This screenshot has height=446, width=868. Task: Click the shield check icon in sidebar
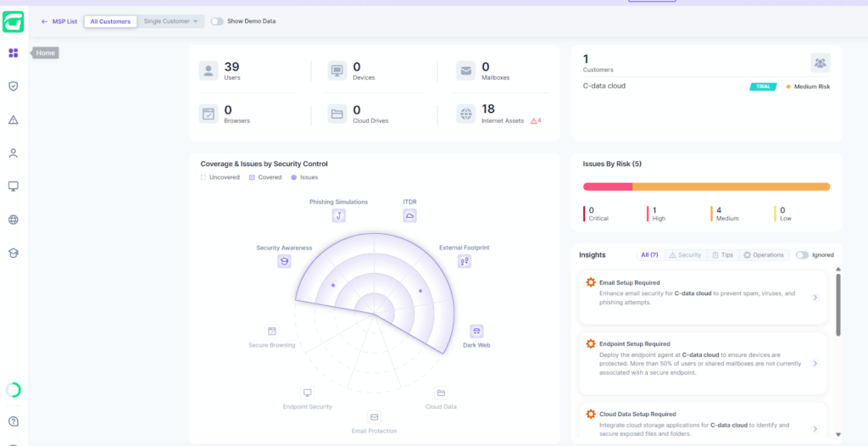pyautogui.click(x=14, y=86)
